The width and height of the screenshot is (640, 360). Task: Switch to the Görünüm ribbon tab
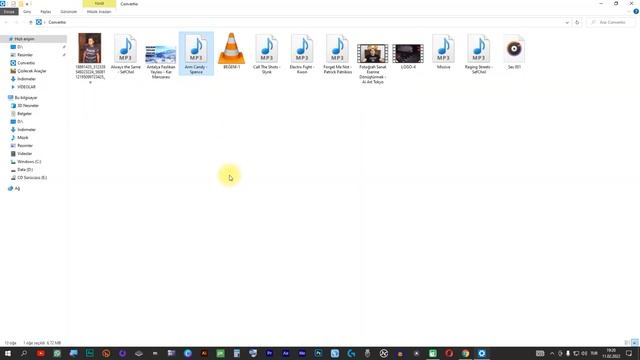click(69, 12)
